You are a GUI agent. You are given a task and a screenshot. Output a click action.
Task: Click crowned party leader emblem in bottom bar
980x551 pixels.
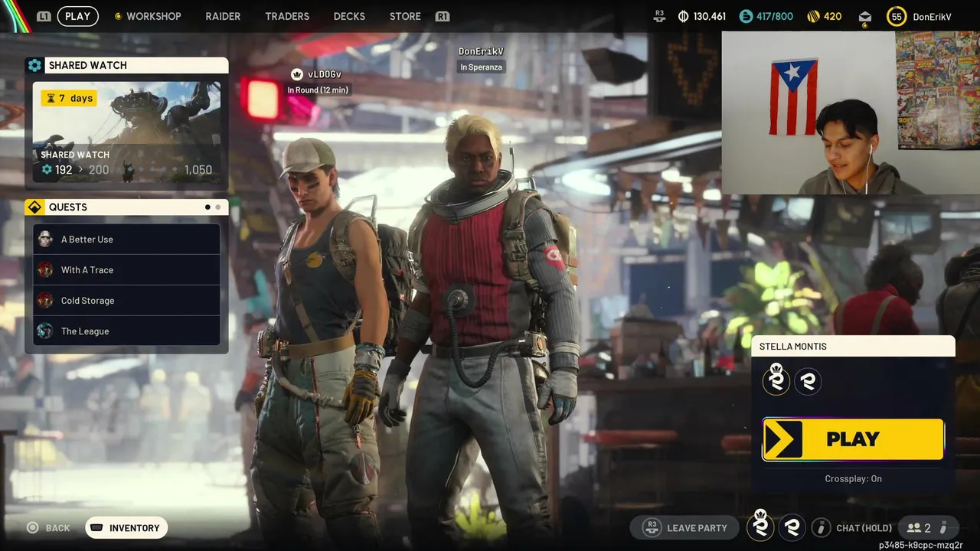pos(760,526)
